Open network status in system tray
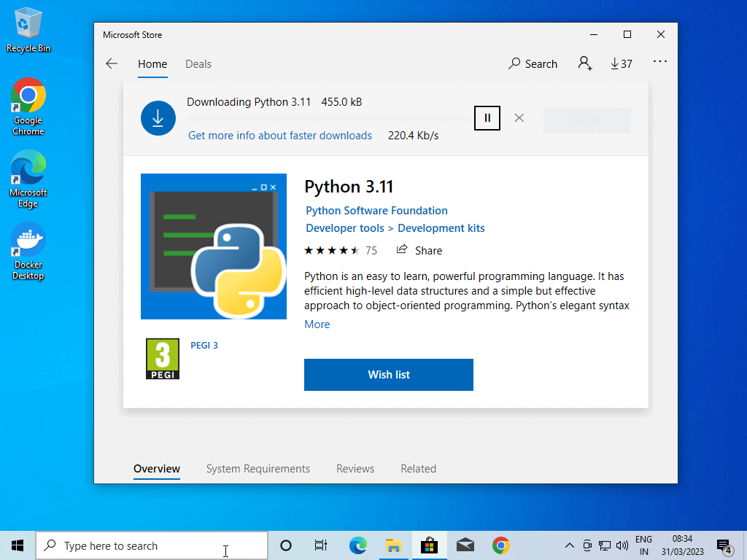 605,545
